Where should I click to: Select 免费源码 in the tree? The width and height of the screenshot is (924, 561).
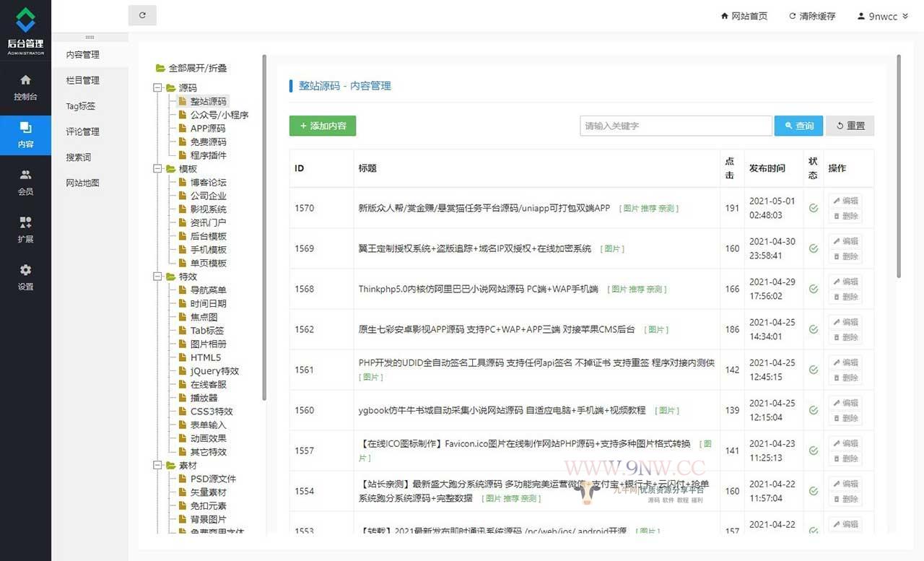click(x=208, y=142)
